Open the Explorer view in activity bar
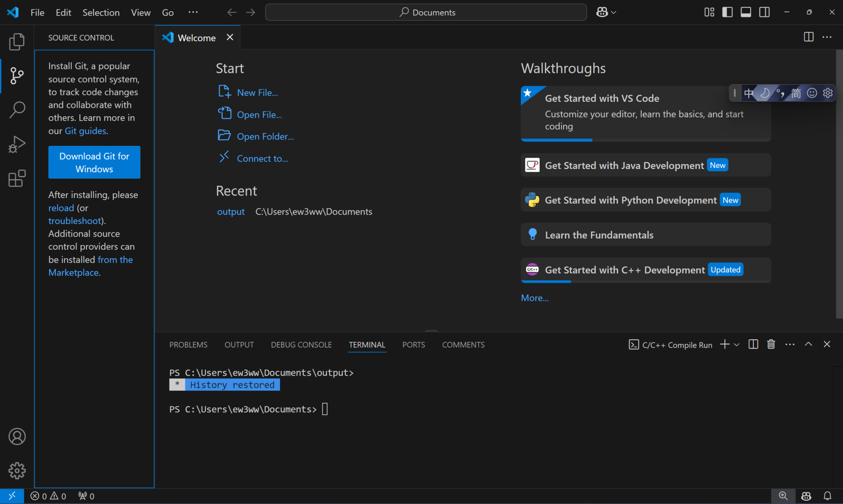843x504 pixels. 17,42
